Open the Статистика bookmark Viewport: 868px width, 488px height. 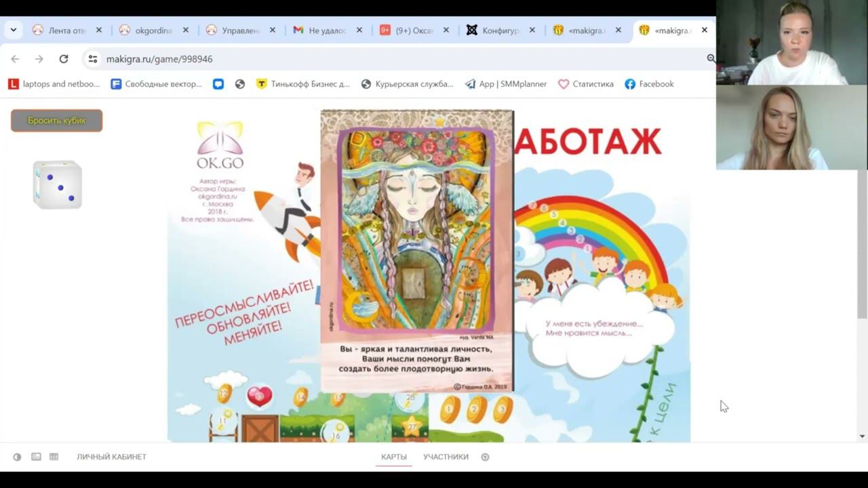pos(586,84)
